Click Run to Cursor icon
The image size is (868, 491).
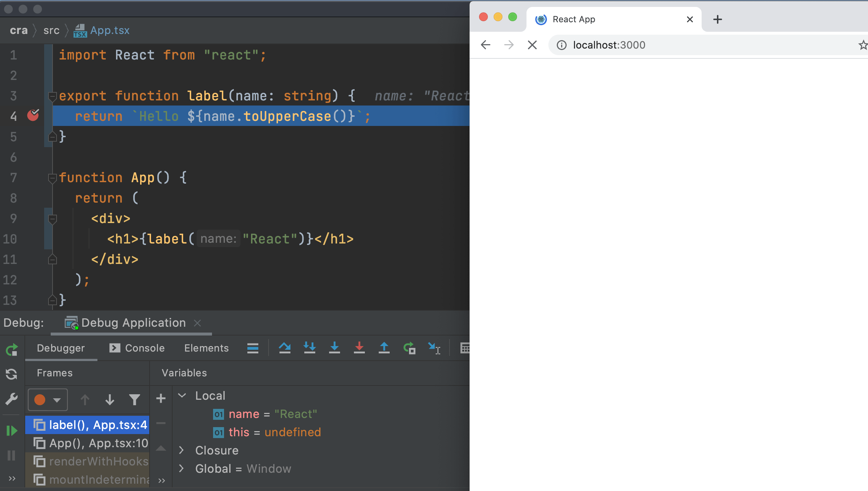point(434,348)
